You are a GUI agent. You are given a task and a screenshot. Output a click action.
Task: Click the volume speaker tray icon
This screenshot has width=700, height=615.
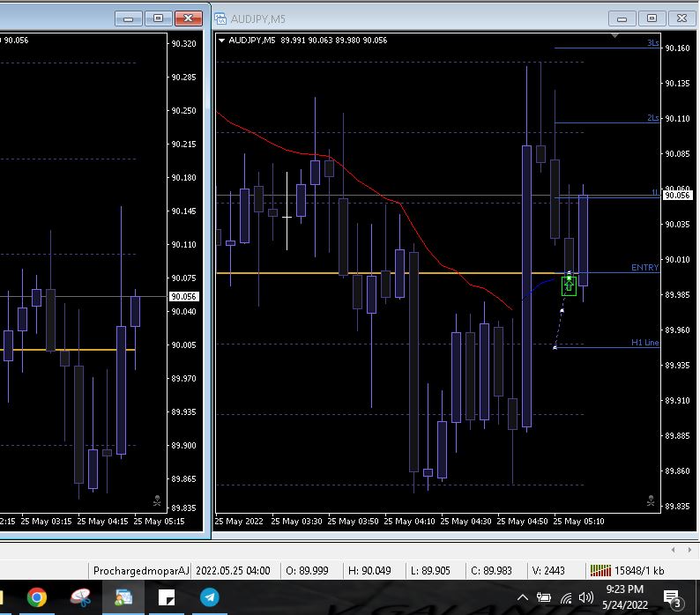point(585,598)
